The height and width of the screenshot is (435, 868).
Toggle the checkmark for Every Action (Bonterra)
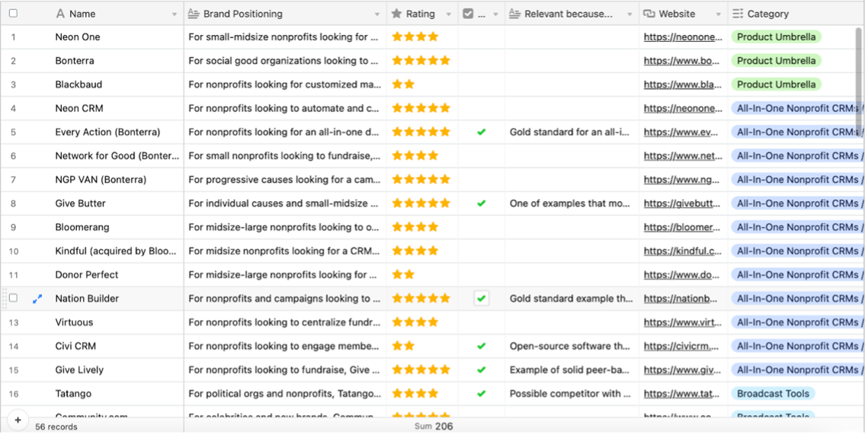[482, 132]
